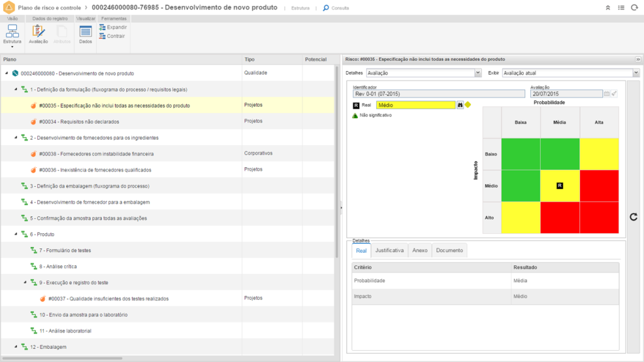Click the Consulta search icon
The width and height of the screenshot is (644, 362).
point(326,8)
